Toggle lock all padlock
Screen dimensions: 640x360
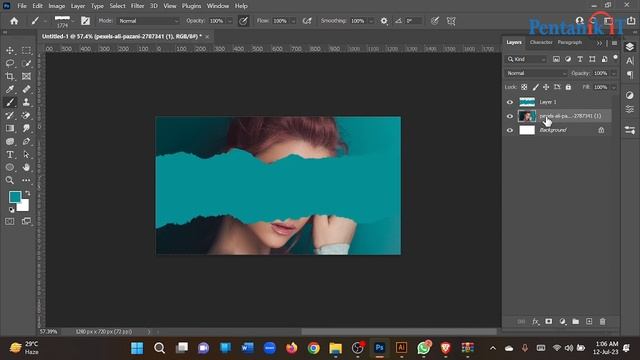568,87
